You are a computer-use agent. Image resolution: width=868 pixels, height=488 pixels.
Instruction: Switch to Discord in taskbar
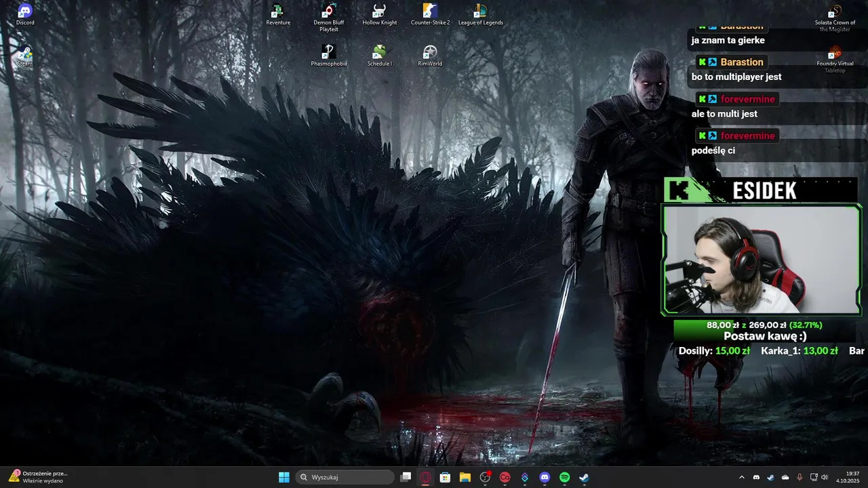545,477
